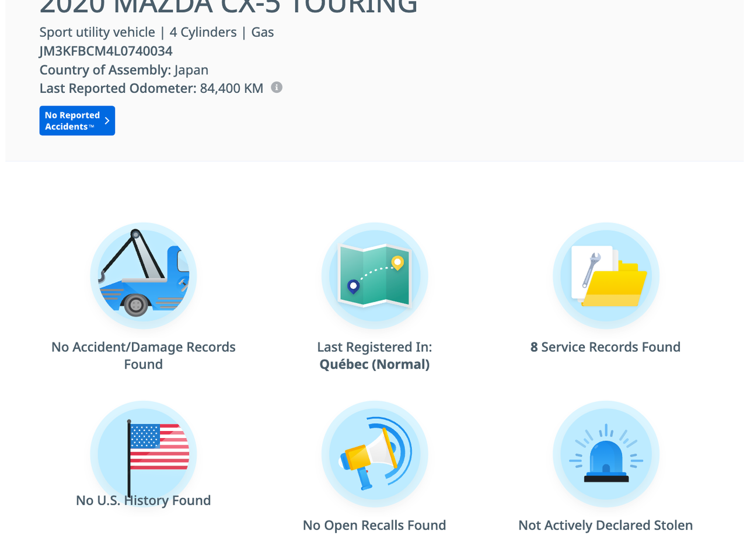Expand the chevron on No Reported Accidents

(x=107, y=121)
